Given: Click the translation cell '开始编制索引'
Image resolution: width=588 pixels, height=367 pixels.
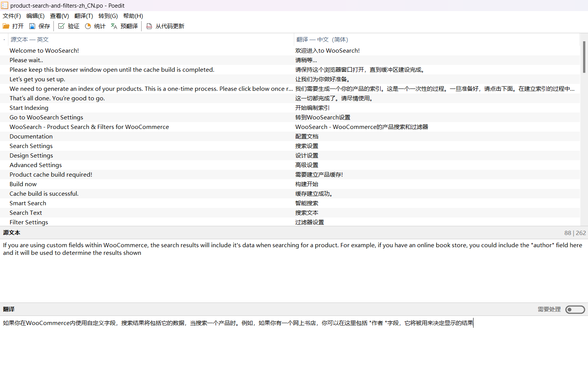Looking at the screenshot, I should point(313,108).
